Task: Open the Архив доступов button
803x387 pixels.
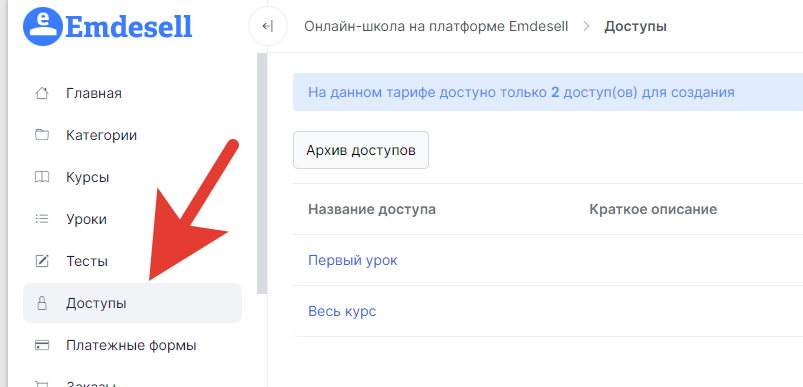Action: [x=361, y=150]
